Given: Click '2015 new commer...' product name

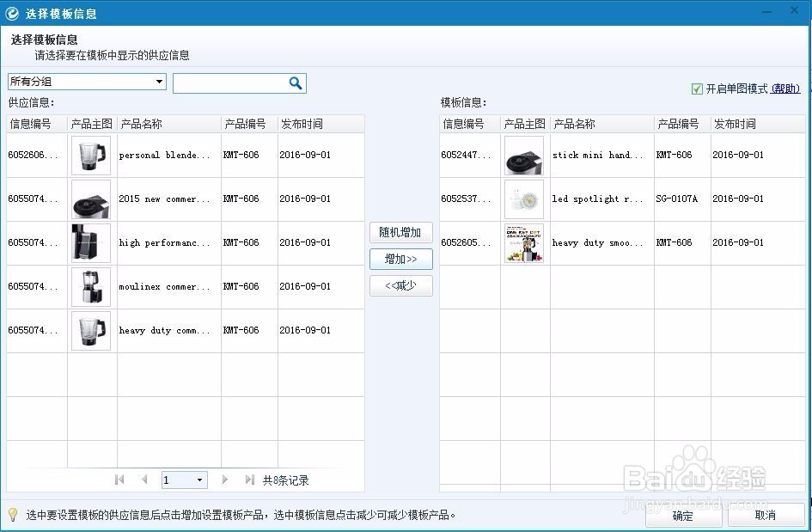Looking at the screenshot, I should pos(164,199).
